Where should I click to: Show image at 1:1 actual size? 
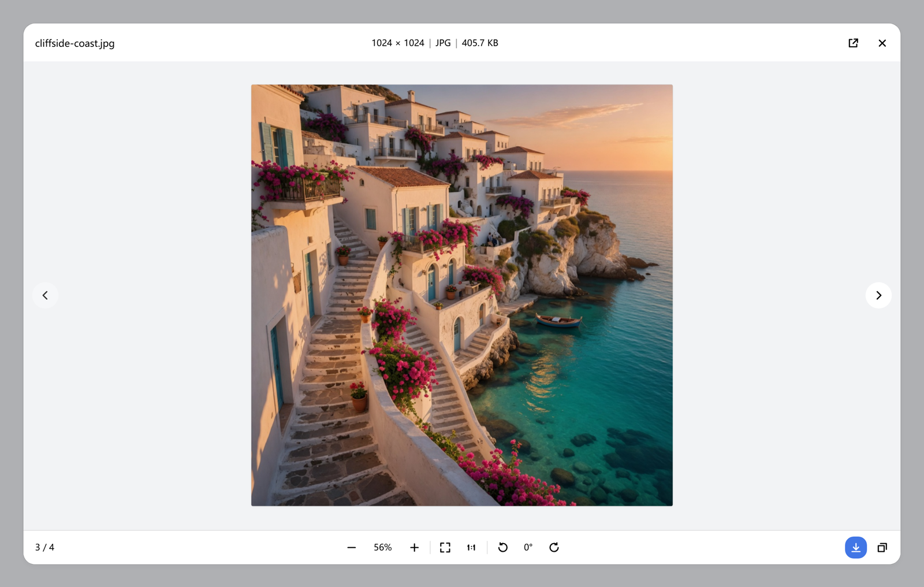click(471, 547)
